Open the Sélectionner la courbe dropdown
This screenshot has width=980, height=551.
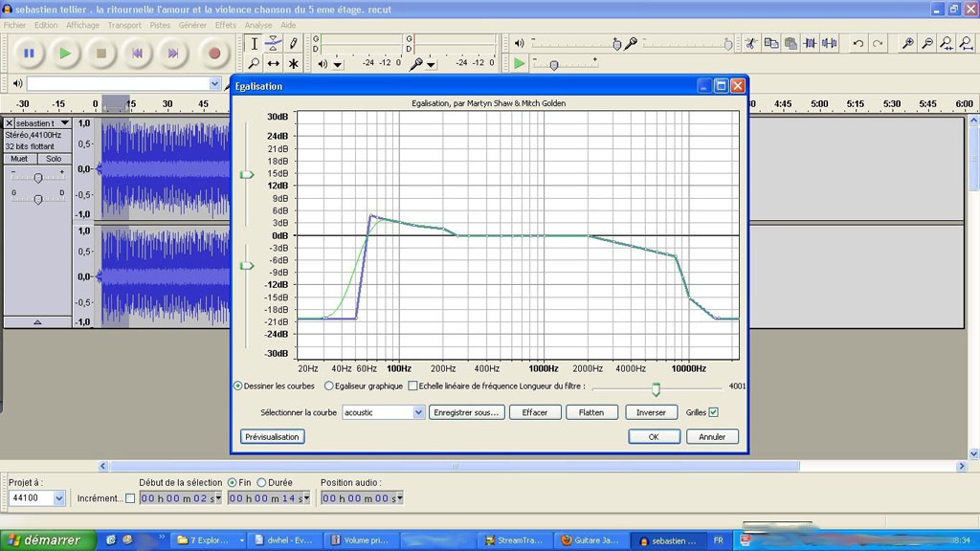point(418,412)
